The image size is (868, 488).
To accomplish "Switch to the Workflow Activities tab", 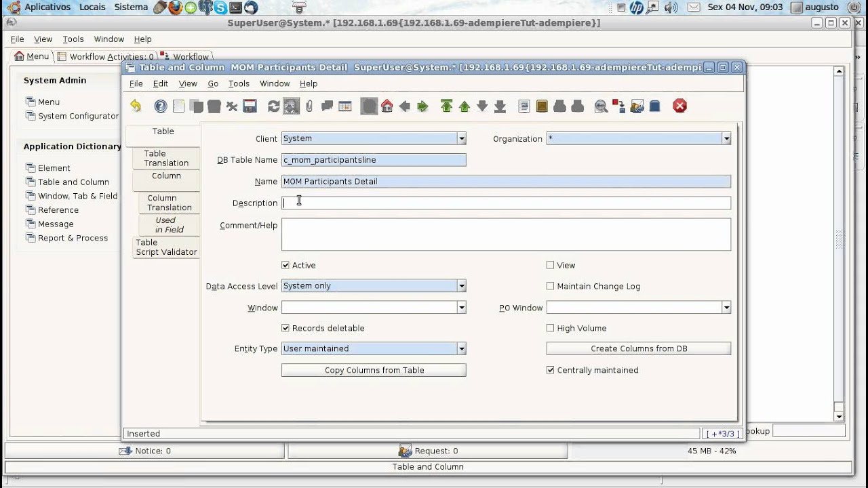I will 106,57.
